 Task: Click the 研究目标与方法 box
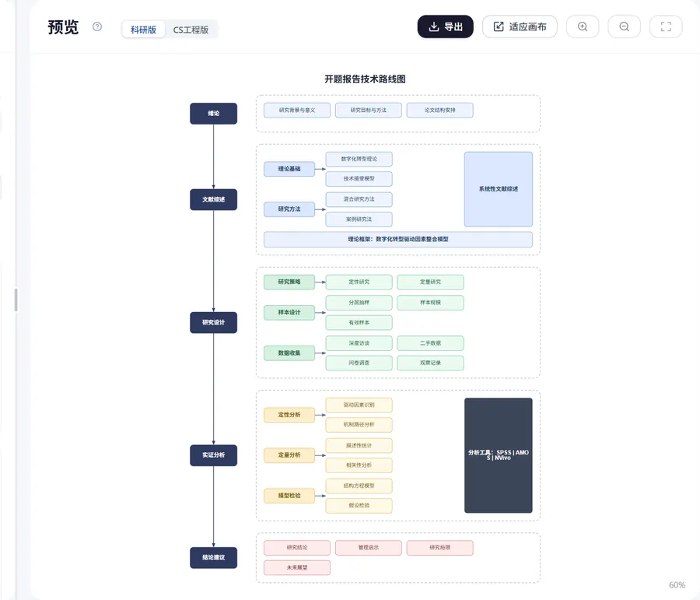(369, 110)
